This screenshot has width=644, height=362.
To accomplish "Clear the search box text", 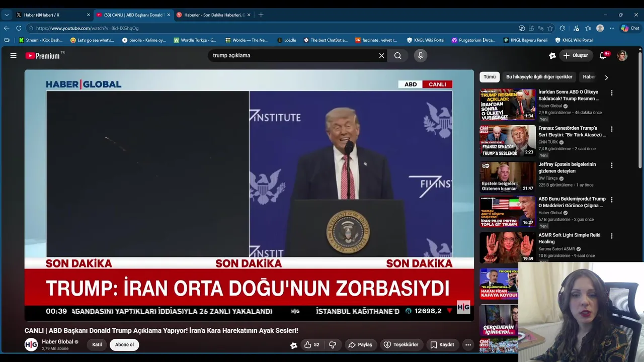I will (381, 56).
